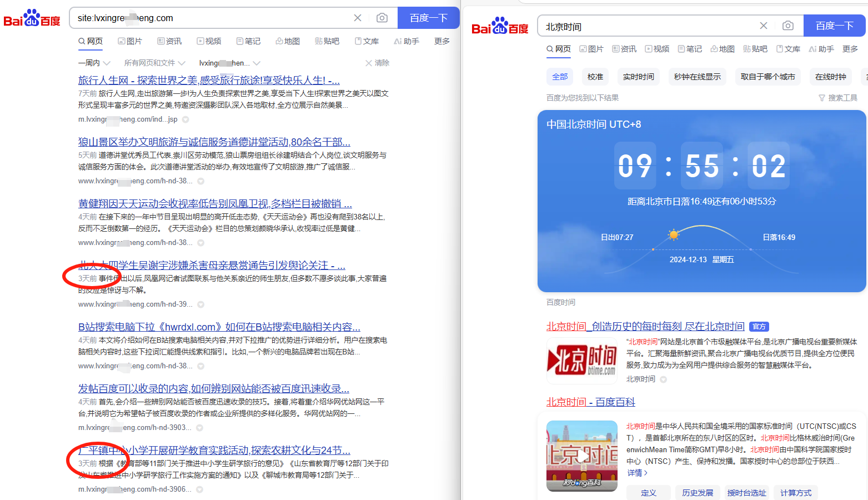Click info icon beside 黄健翔 result URL

201,243
